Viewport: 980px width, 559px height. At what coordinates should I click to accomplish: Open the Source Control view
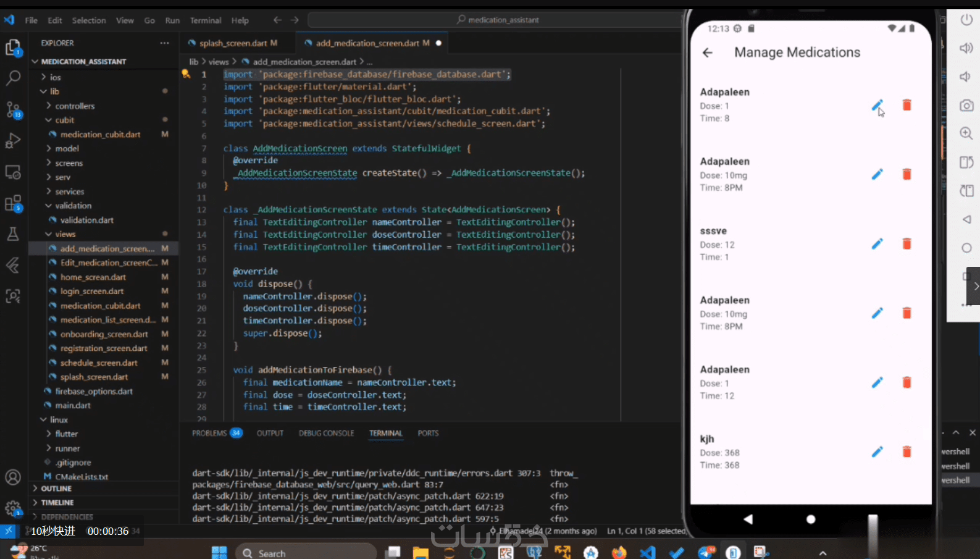[13, 110]
